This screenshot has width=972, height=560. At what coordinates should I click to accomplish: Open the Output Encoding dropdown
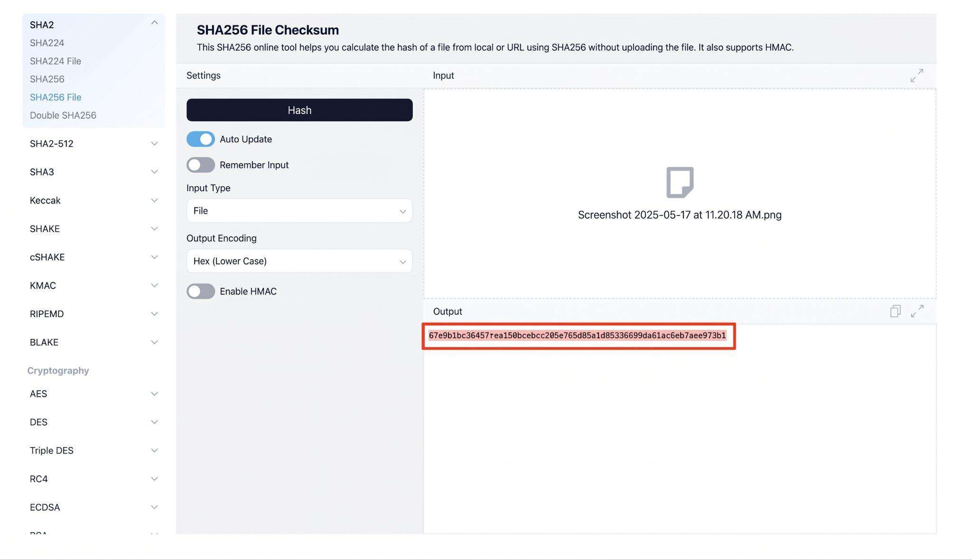coord(299,261)
